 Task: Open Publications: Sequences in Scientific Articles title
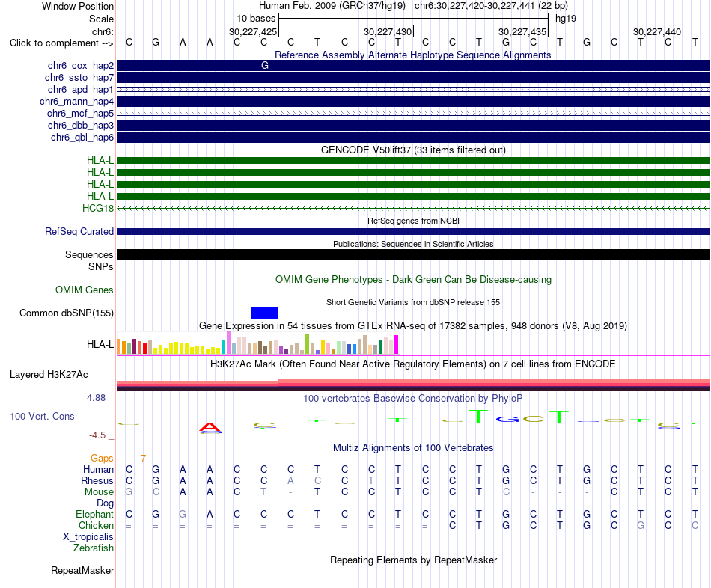click(x=413, y=244)
